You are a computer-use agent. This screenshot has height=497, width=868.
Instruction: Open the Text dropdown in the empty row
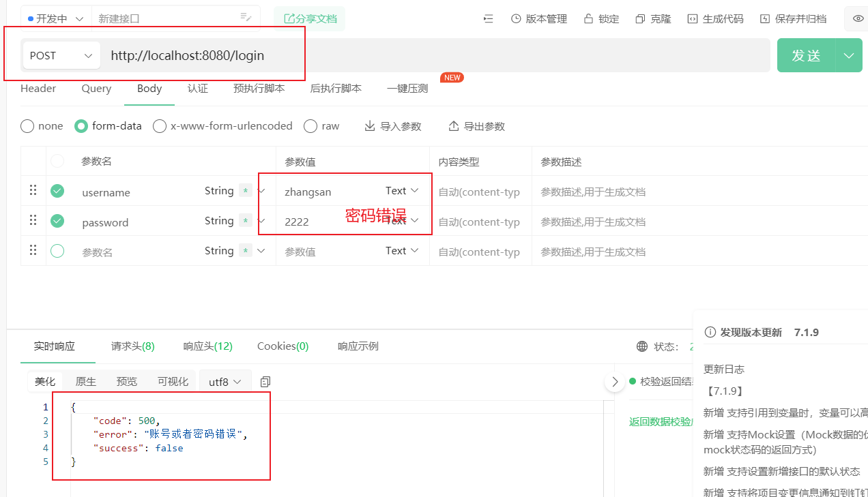pos(402,251)
